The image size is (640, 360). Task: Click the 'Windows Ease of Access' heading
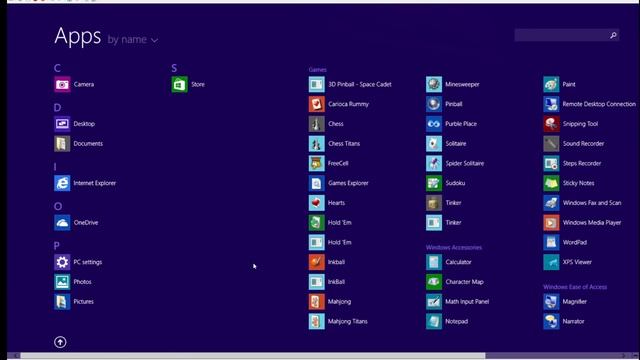click(x=575, y=287)
